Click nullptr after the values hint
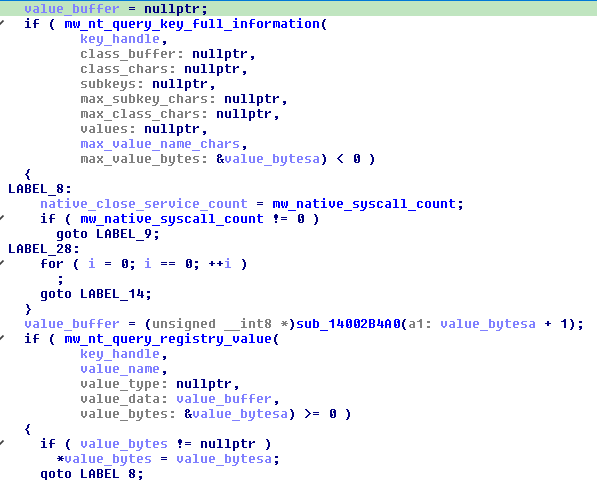Viewport: 597px width, 480px height. [x=172, y=129]
